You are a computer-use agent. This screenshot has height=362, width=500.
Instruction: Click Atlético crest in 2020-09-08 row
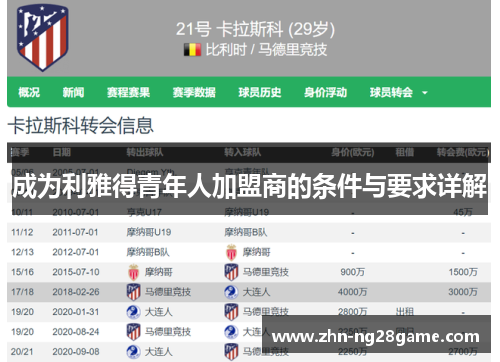(231, 352)
